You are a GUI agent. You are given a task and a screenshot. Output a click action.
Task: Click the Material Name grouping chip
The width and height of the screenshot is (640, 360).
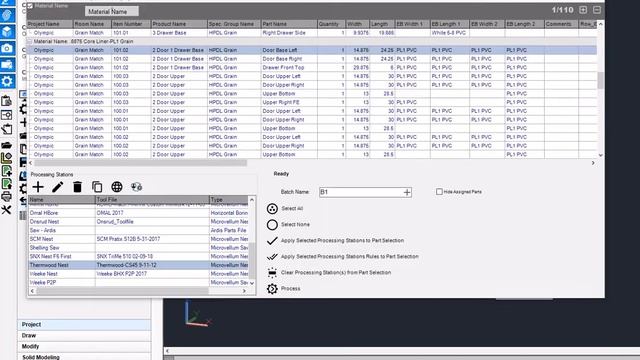[111, 11]
